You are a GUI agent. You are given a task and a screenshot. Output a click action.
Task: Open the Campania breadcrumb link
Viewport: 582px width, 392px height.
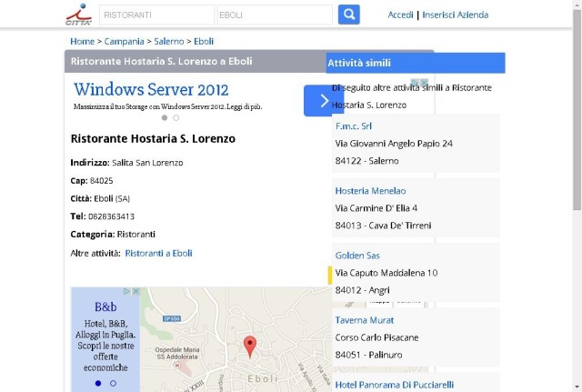click(124, 41)
